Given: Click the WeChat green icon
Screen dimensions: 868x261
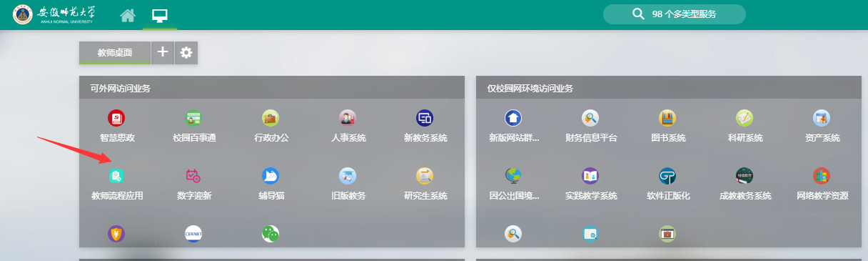Looking at the screenshot, I should click(271, 233).
